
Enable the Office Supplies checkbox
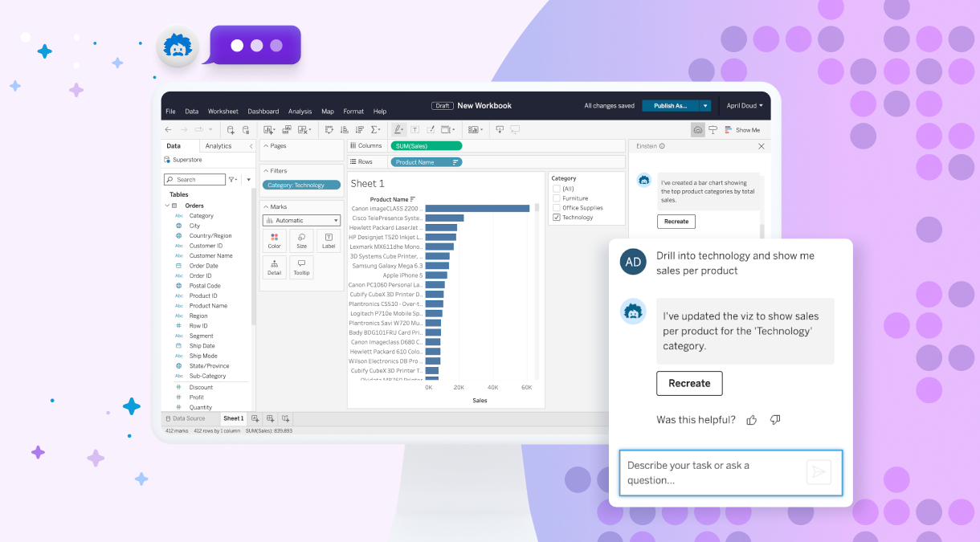click(557, 208)
